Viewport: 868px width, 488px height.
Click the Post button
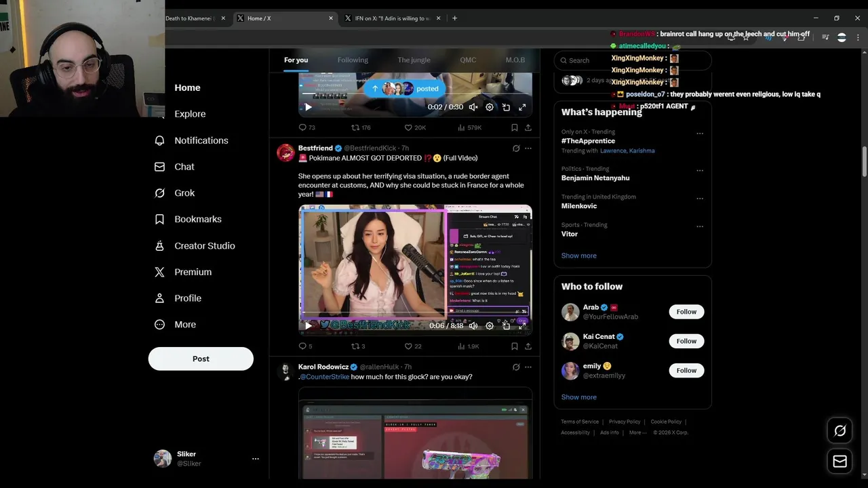[x=201, y=359]
